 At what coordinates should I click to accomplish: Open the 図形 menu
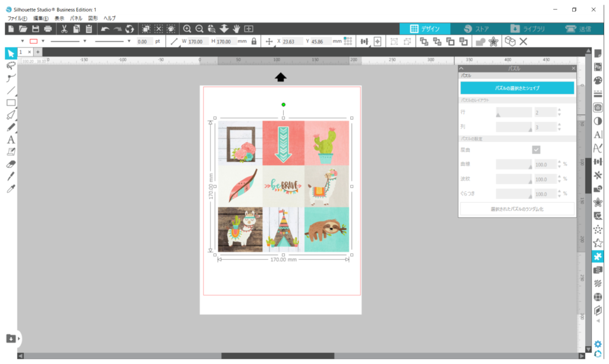click(x=93, y=18)
